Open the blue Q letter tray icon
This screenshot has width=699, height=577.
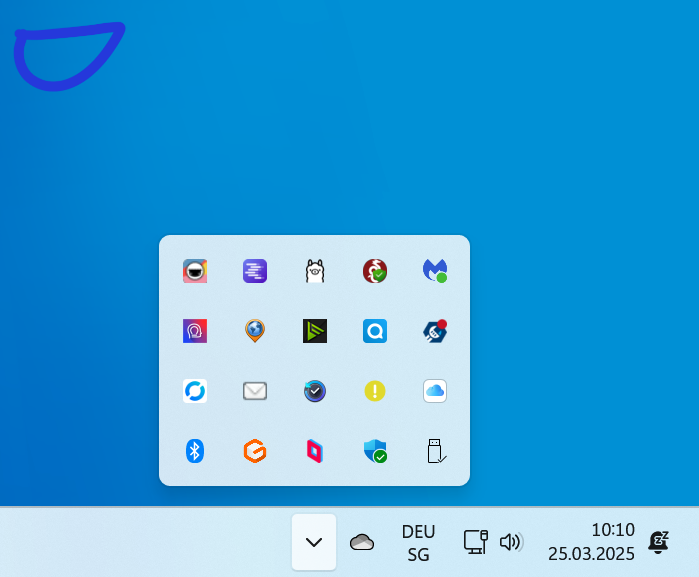[375, 331]
